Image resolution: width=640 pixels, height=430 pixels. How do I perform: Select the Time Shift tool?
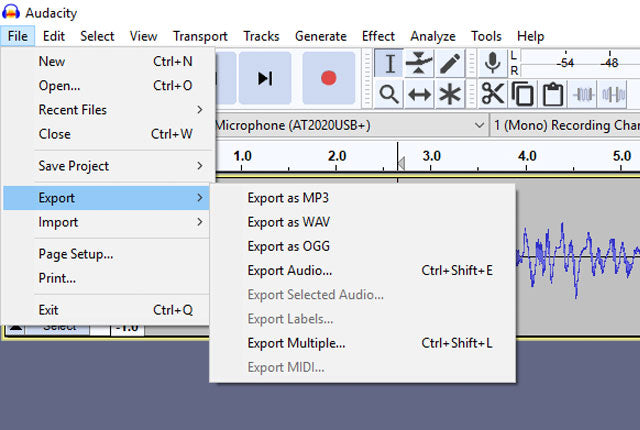point(420,94)
